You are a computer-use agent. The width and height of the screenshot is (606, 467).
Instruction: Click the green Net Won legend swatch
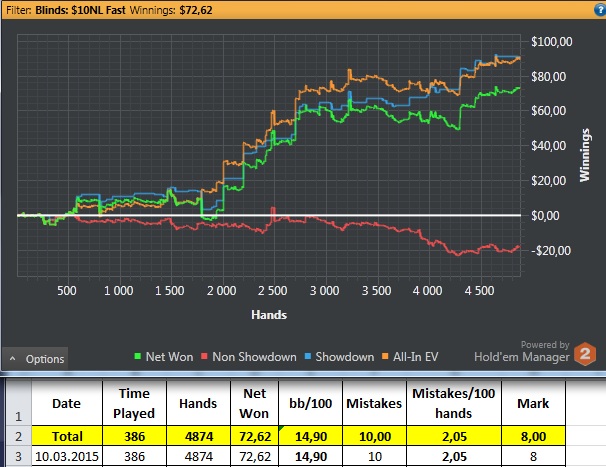click(x=138, y=356)
